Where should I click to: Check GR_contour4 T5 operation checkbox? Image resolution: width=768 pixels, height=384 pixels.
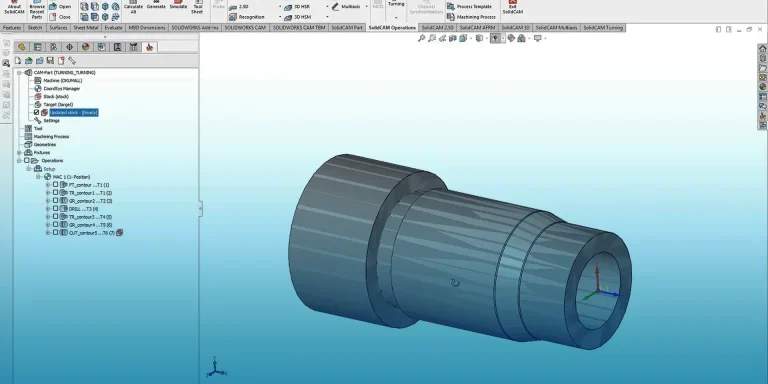click(x=55, y=225)
